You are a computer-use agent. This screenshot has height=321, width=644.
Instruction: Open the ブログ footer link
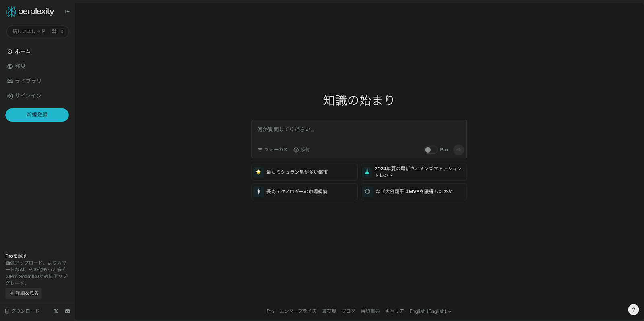pyautogui.click(x=349, y=311)
